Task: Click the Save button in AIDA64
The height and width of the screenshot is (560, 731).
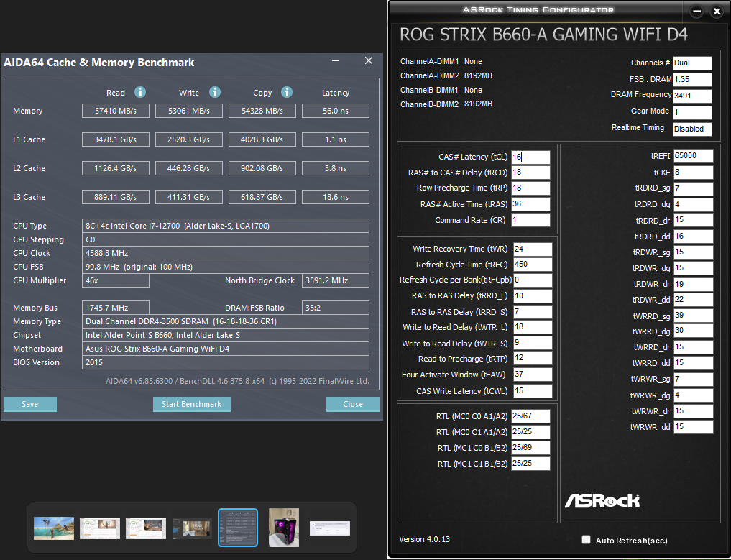Action: [x=30, y=404]
